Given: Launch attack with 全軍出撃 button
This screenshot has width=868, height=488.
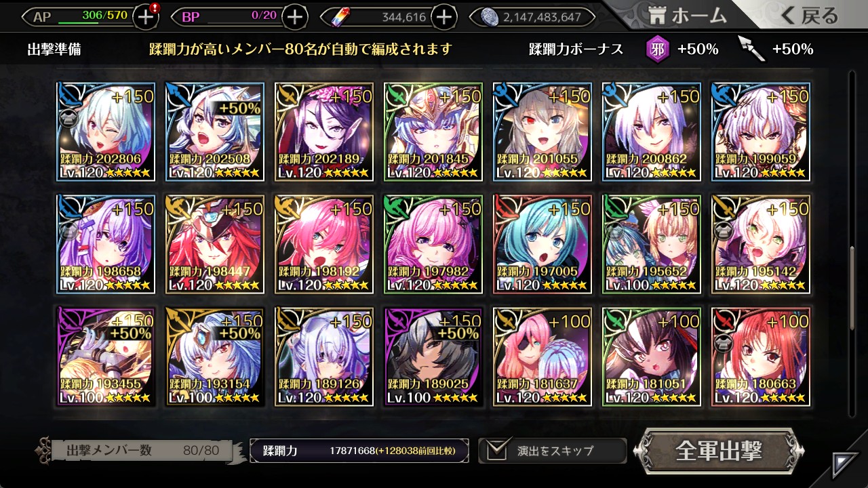Looking at the screenshot, I should pos(719,451).
